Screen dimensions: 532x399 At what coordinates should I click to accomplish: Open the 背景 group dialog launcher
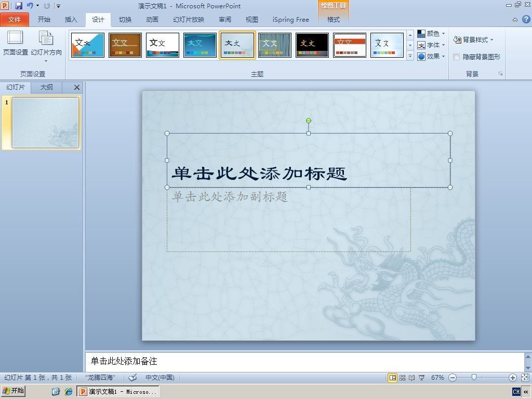click(500, 74)
